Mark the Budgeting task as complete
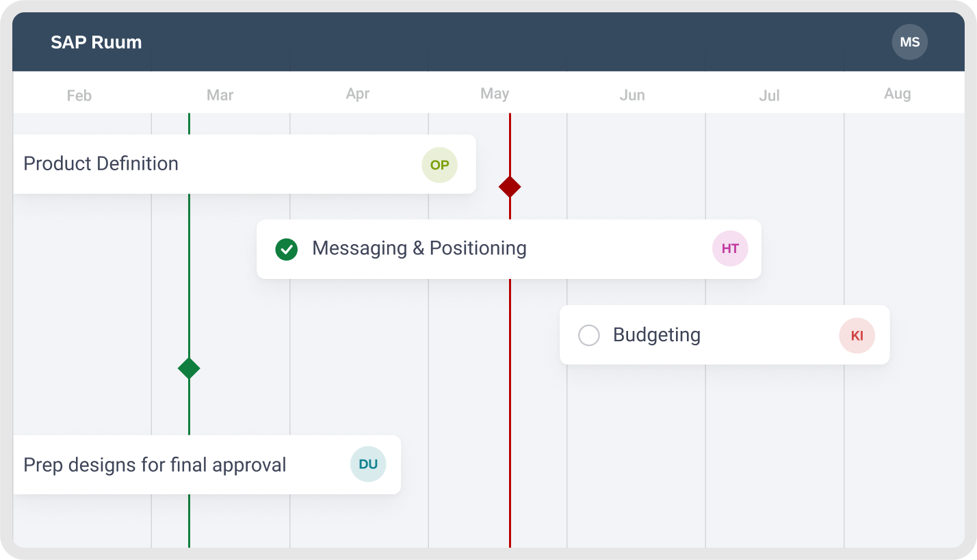 [589, 336]
